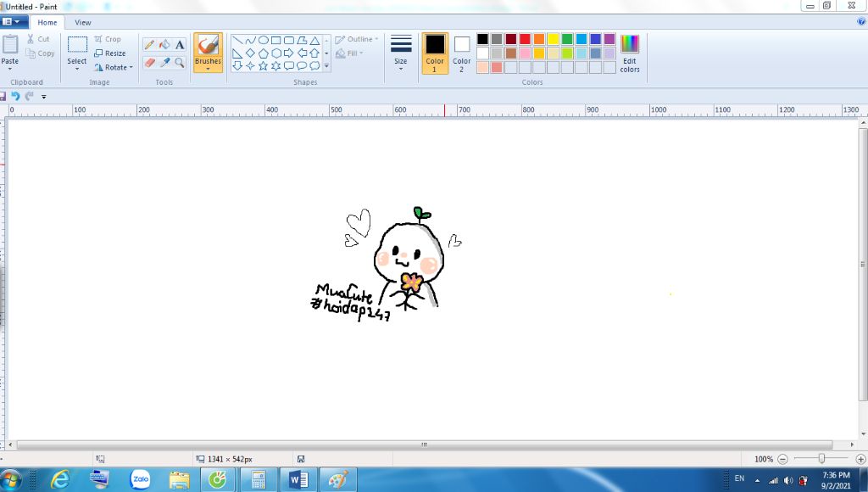
Task: Pick the purple color swatch
Action: coord(609,39)
